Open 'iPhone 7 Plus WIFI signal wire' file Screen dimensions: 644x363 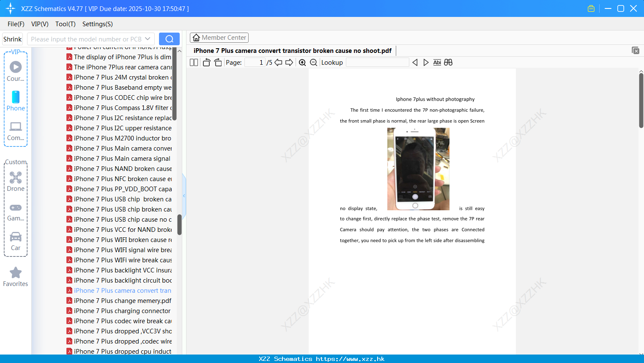click(x=119, y=250)
